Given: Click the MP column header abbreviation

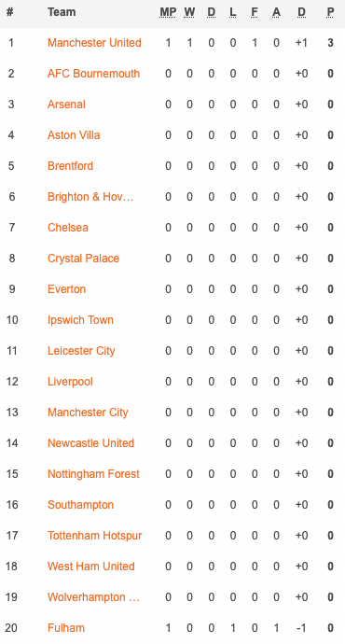Looking at the screenshot, I should pyautogui.click(x=168, y=12).
